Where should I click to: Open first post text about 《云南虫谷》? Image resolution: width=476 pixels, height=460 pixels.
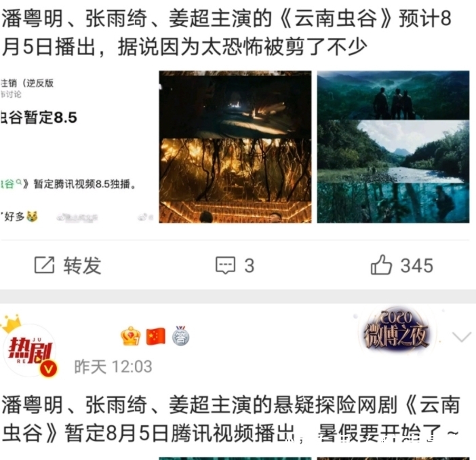point(226,33)
